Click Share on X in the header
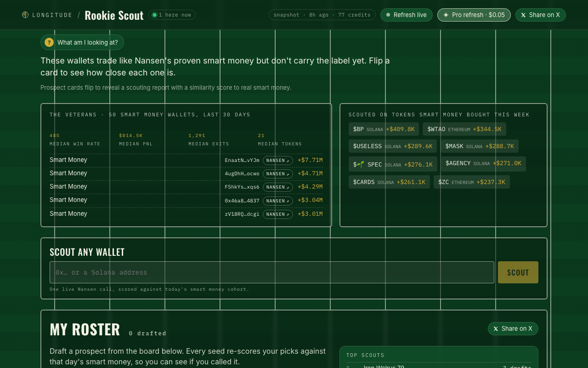This screenshot has height=368, width=588. coord(541,15)
